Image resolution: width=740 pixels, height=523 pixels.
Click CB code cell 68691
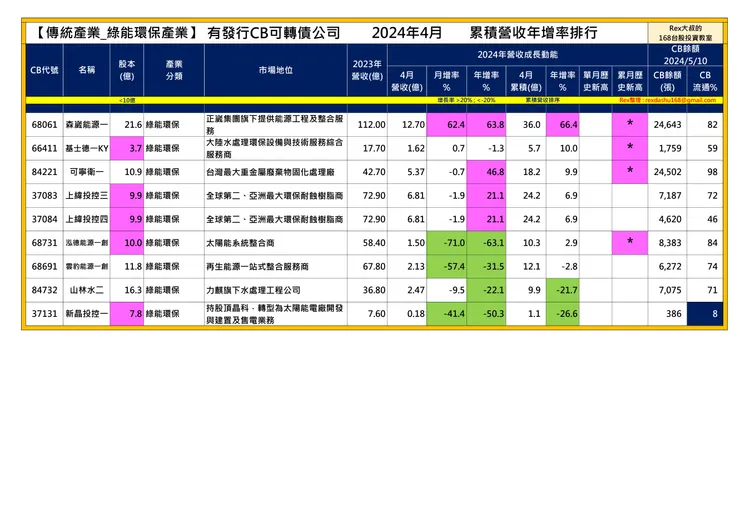pos(44,266)
